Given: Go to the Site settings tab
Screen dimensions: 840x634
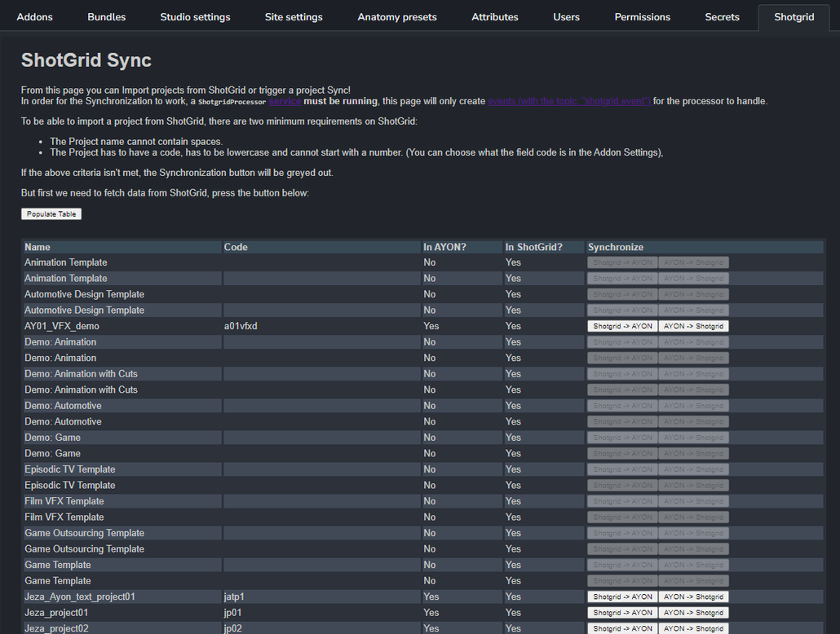Looking at the screenshot, I should click(294, 17).
